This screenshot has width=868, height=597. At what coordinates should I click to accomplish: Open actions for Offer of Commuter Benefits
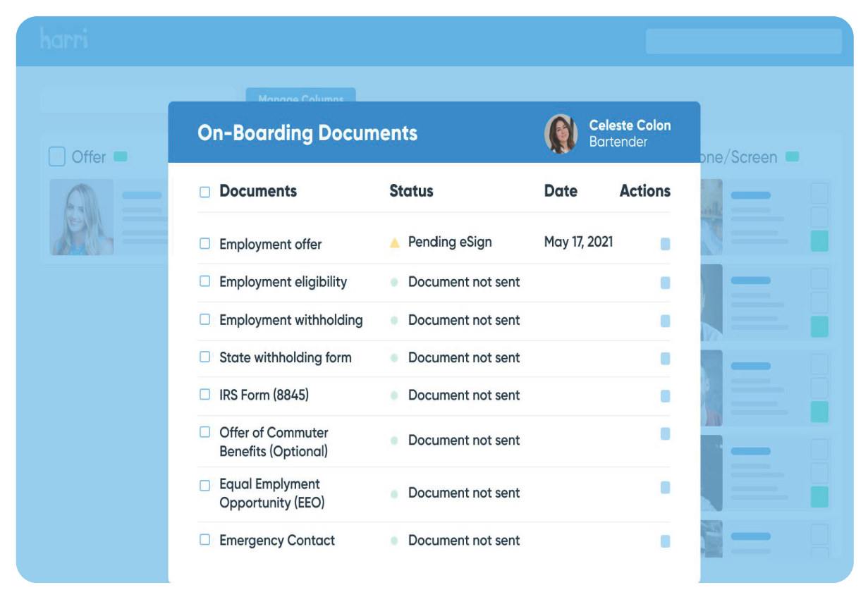coord(665,433)
